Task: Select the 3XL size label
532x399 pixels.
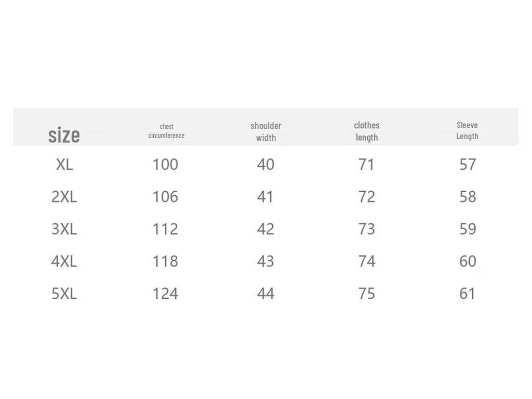Action: (x=64, y=229)
